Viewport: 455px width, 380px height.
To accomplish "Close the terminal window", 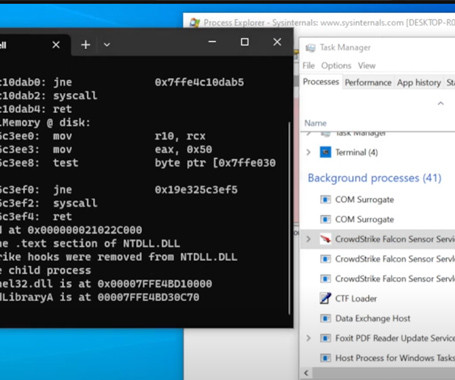I will coord(277,42).
